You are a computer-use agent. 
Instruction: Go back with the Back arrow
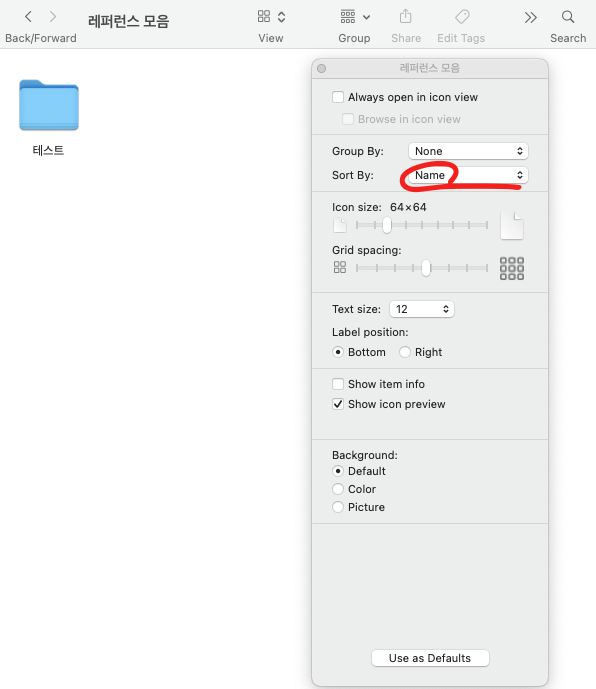tap(28, 17)
